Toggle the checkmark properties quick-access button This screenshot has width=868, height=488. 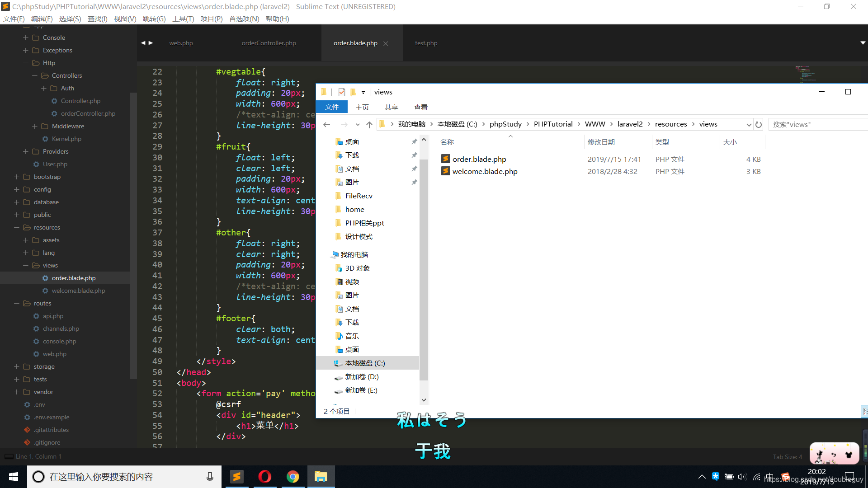342,92
